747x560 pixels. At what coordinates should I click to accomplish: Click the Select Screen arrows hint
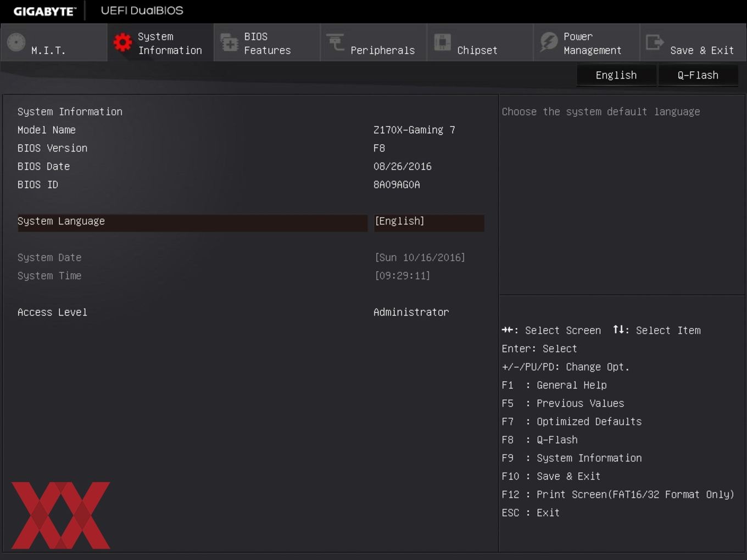[x=551, y=331]
